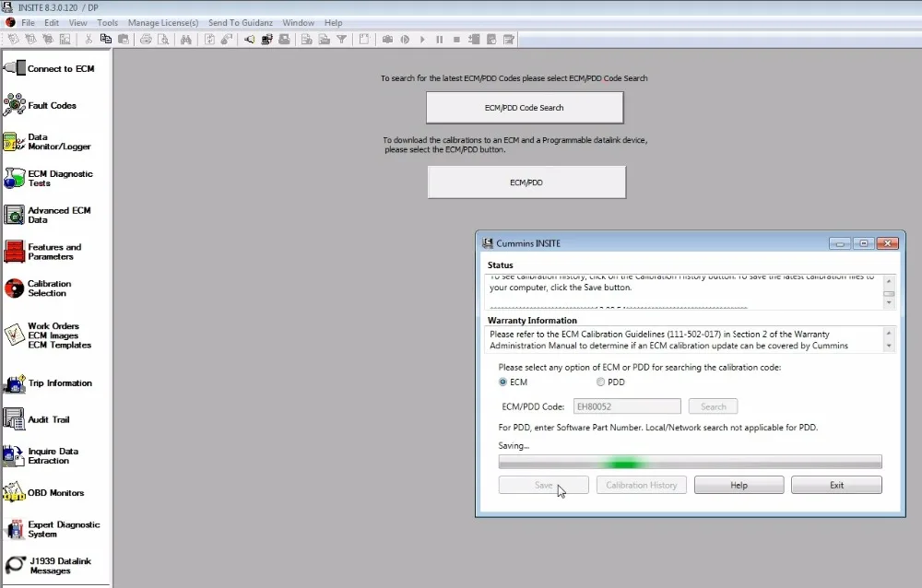
Task: Click the funnel Filter toolbar icon
Action: tap(342, 40)
